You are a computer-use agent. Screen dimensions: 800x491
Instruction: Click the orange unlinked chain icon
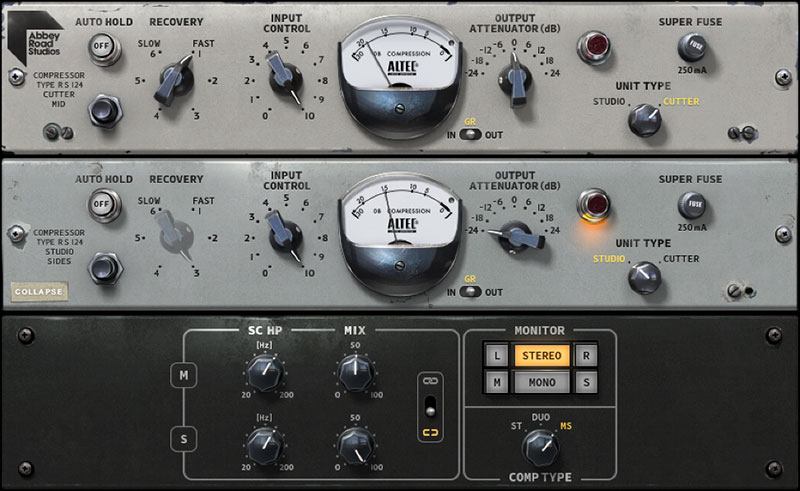point(431,433)
